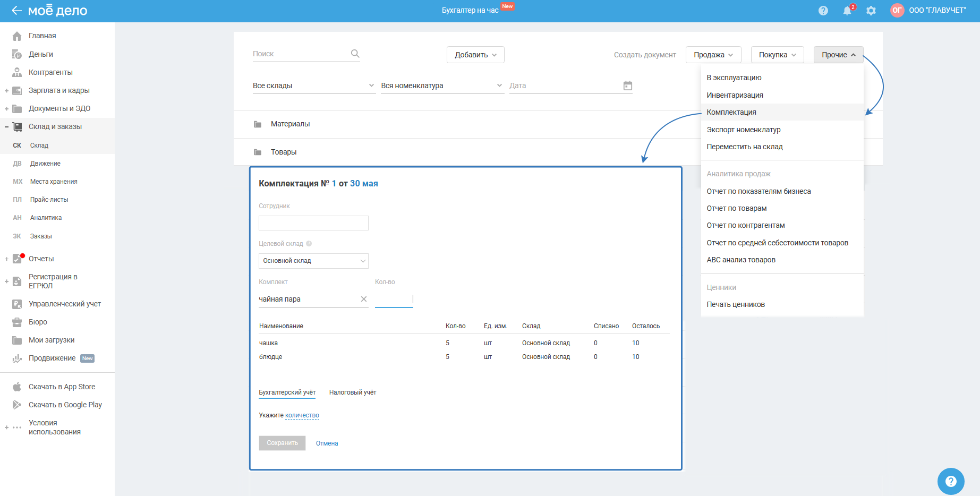Viewport: 980px width, 496px height.
Task: Click info icon next to Целевой склад
Action: click(x=309, y=244)
